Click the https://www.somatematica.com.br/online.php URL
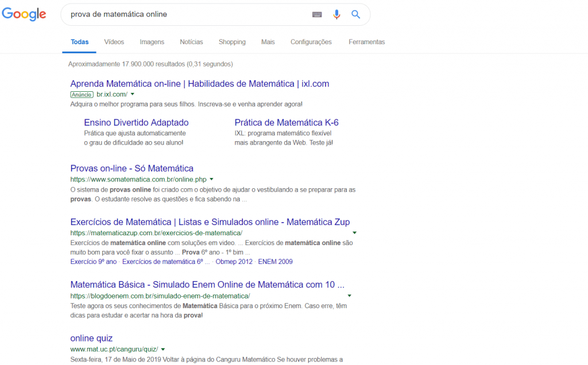588x365 pixels. click(138, 180)
